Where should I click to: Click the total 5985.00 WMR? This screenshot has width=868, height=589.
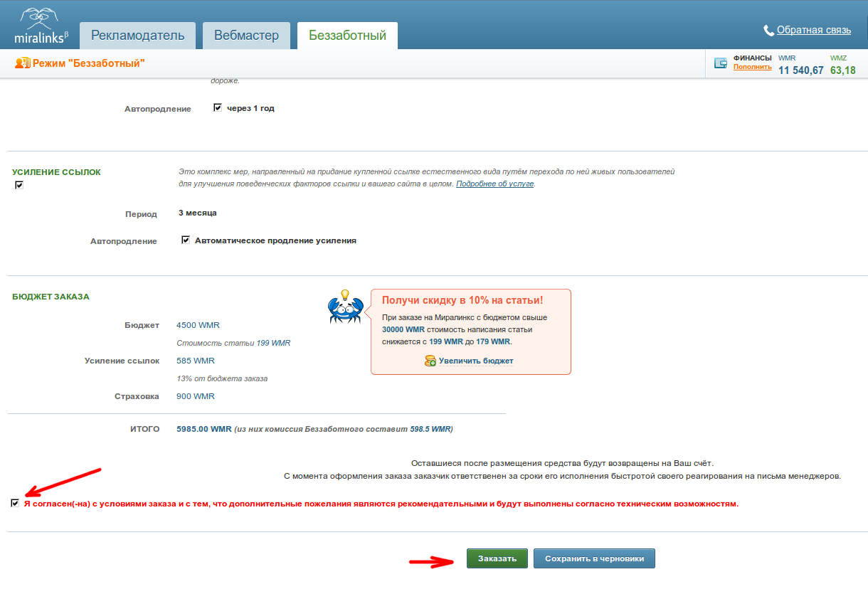(204, 429)
